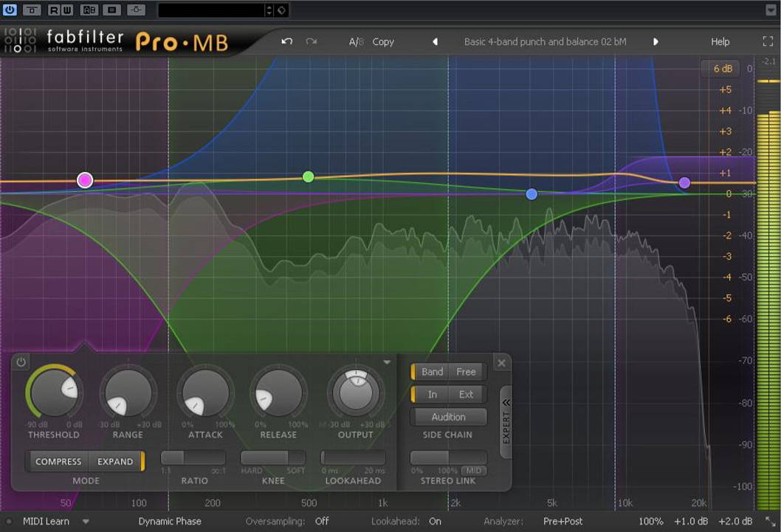Click the '-2.1' peak level readout
The width and height of the screenshot is (781, 532).
[x=768, y=61]
